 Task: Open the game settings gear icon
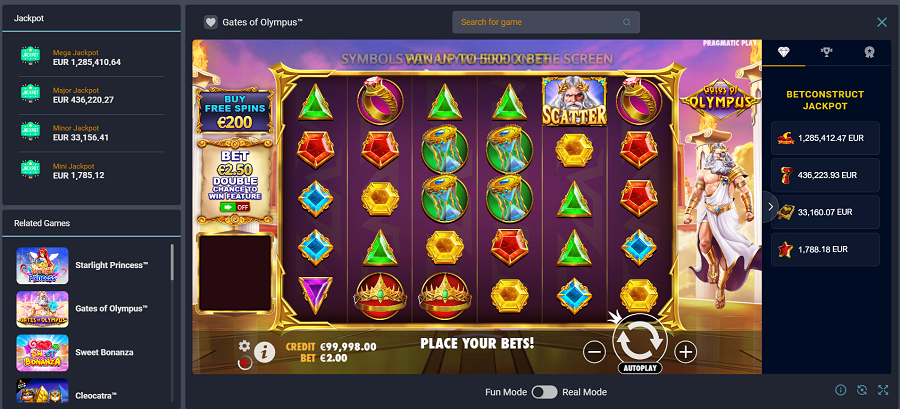tap(245, 346)
